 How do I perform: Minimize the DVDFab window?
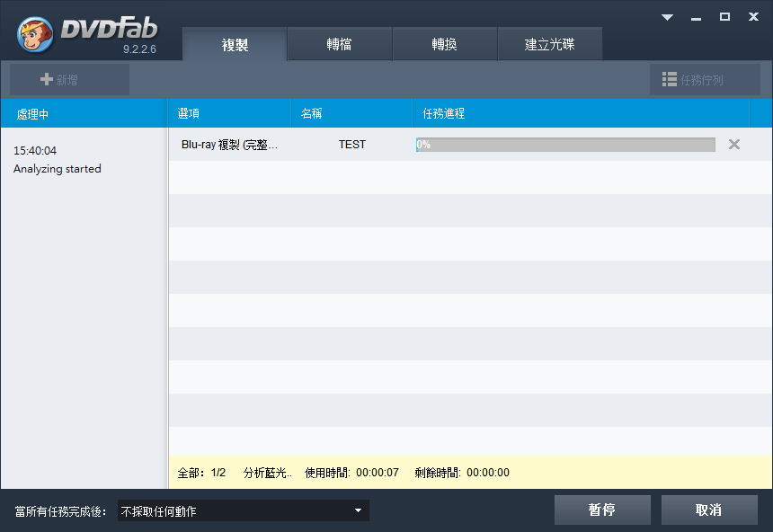click(697, 17)
